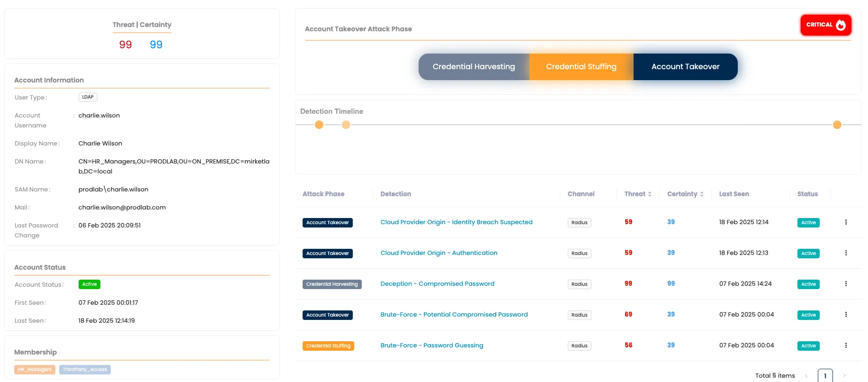The height and width of the screenshot is (382, 868).
Task: Go to previous page arrow
Action: pyautogui.click(x=806, y=376)
